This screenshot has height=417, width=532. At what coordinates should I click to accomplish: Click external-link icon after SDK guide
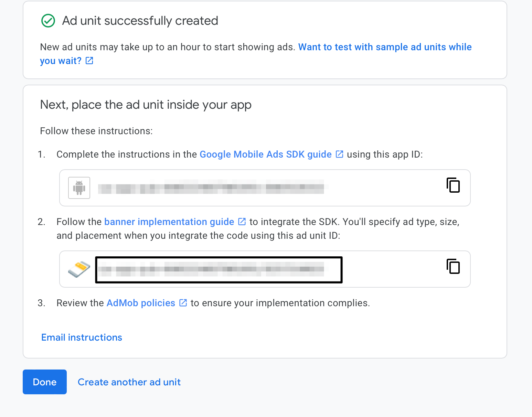tap(340, 154)
